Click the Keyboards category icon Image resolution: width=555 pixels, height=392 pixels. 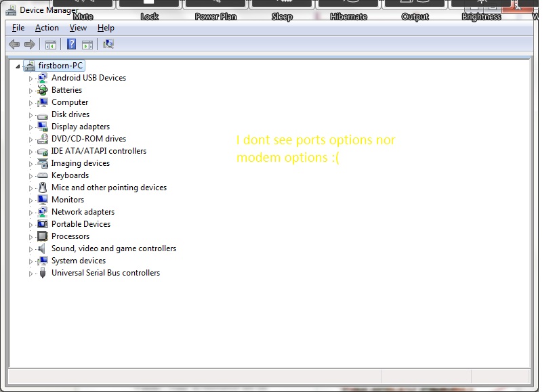coord(43,175)
